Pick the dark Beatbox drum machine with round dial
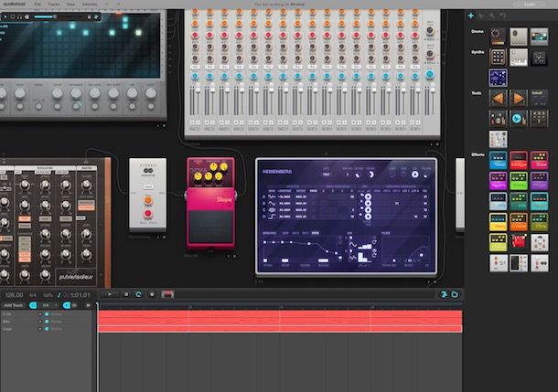The image size is (558, 392). click(x=498, y=37)
